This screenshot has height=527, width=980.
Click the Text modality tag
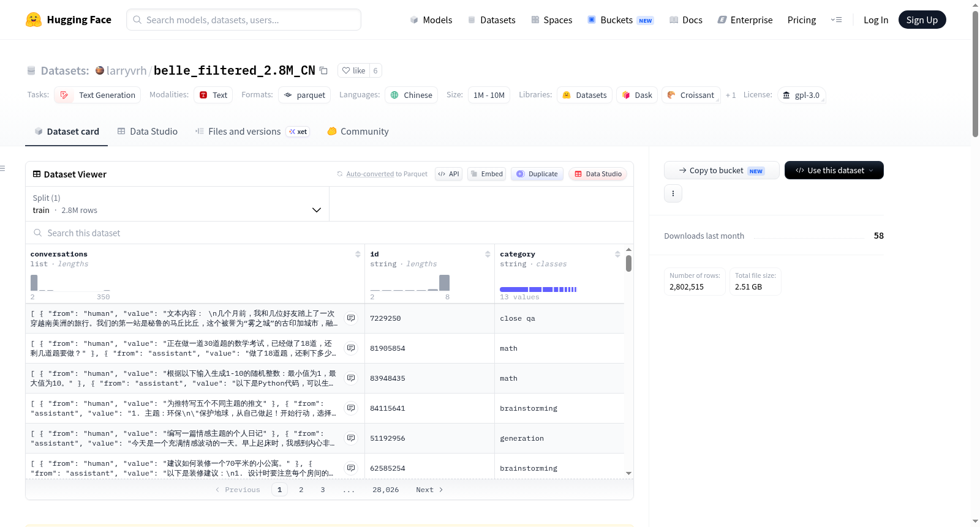[x=213, y=95]
